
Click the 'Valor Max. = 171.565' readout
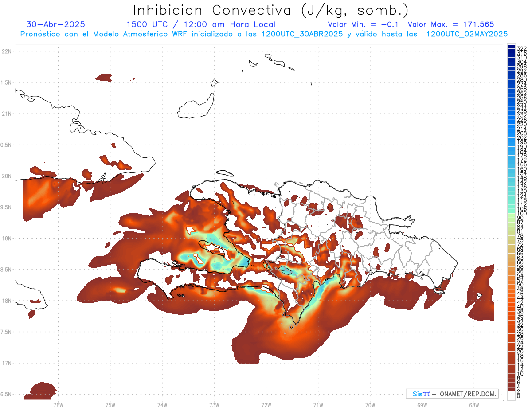point(451,24)
